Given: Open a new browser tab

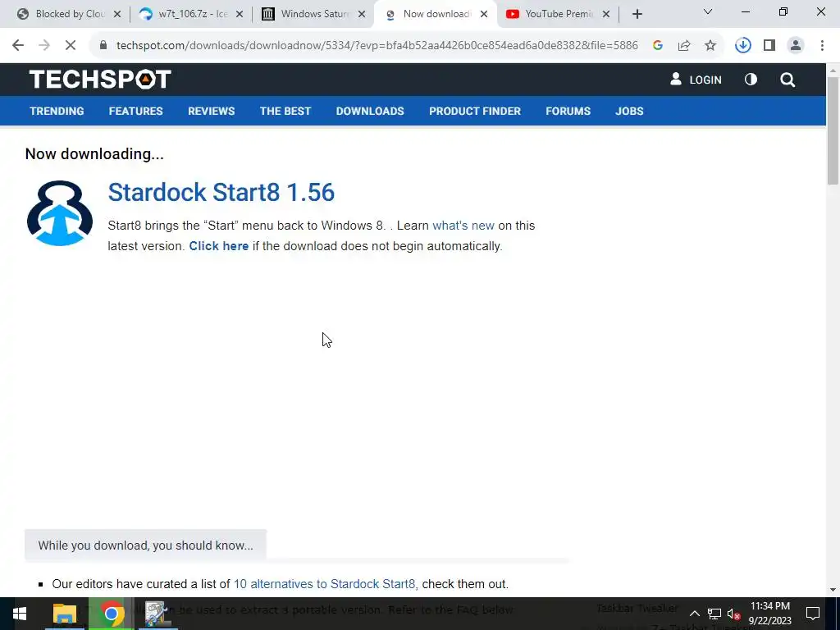Looking at the screenshot, I should [x=637, y=15].
